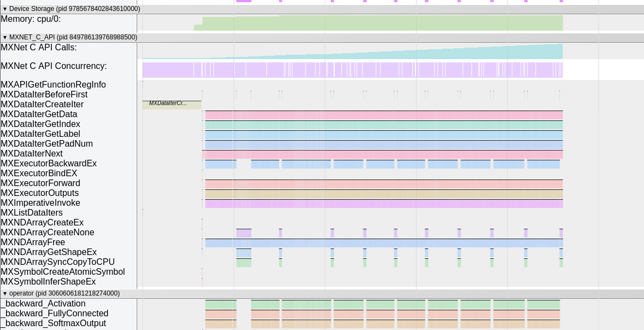Select the first MXNDArrayGetShapeEx slice

[x=244, y=253]
